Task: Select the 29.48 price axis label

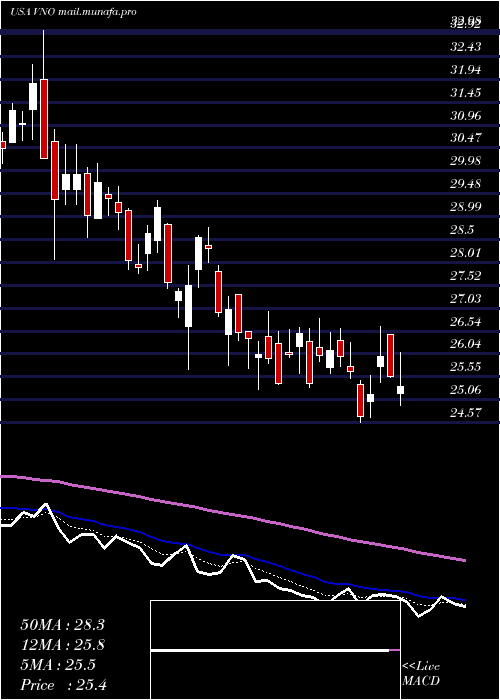Action: 466,184
